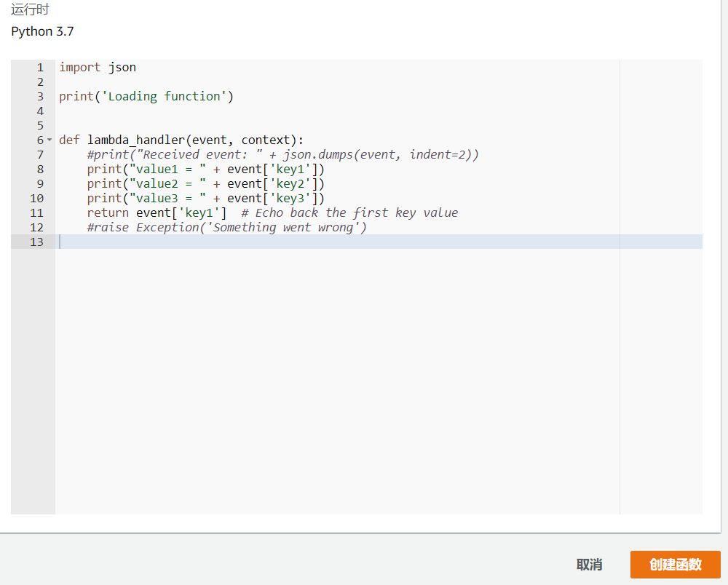Click 'def lambda_handler(event, context):' line
Image resolution: width=728 pixels, height=585 pixels.
181,140
